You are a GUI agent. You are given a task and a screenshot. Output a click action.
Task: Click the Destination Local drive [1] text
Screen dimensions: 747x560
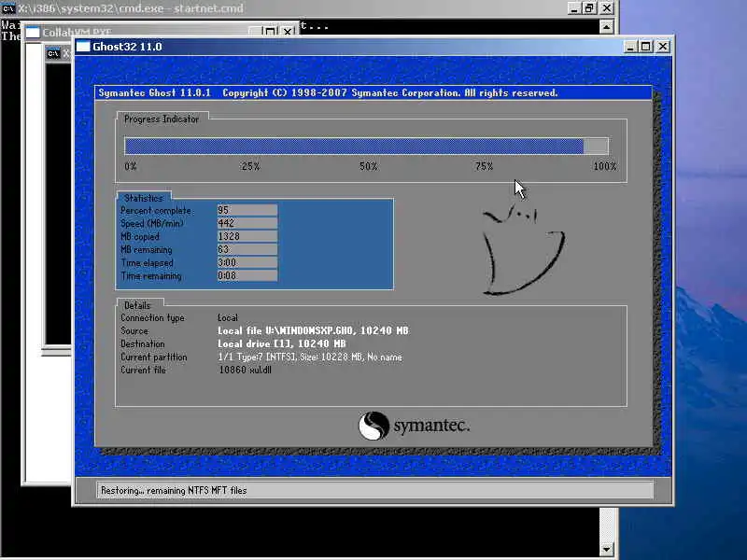pyautogui.click(x=282, y=343)
